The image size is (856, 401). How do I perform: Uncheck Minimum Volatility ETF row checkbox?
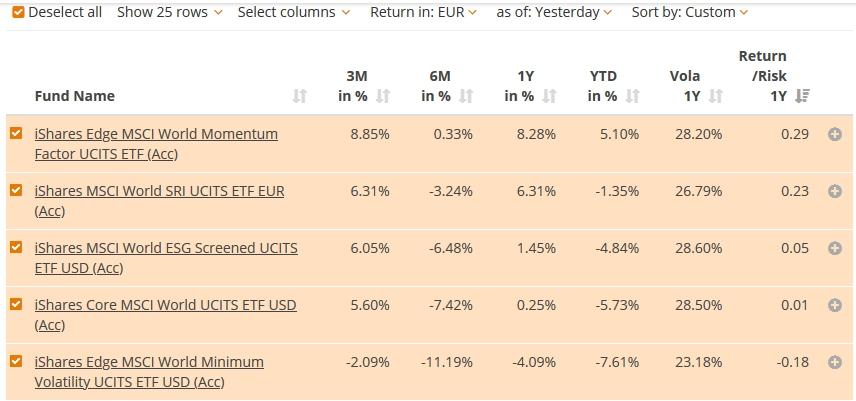click(x=16, y=361)
